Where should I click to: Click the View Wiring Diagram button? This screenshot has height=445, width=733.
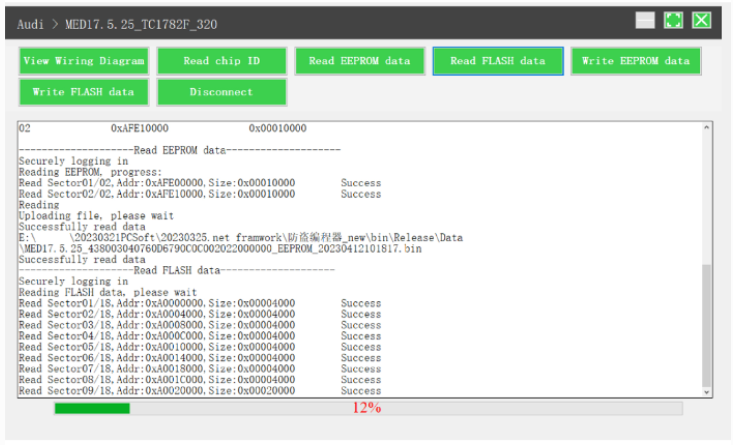coord(84,61)
